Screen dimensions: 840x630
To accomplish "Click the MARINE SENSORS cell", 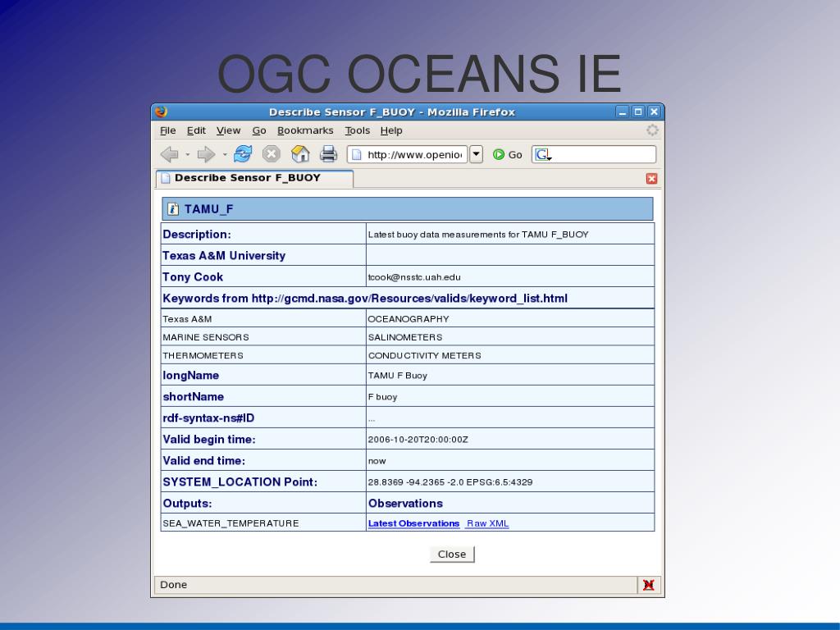I will click(x=263, y=337).
